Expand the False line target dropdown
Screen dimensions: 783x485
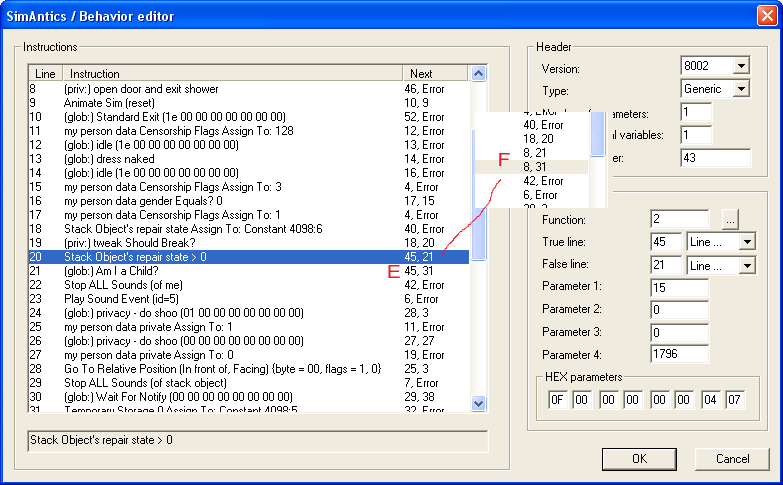pyautogui.click(x=747, y=265)
